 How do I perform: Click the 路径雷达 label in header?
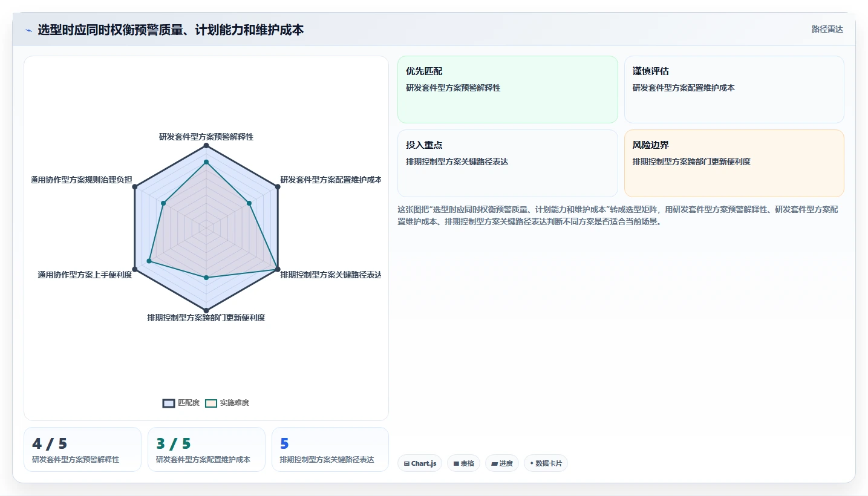[x=827, y=29]
